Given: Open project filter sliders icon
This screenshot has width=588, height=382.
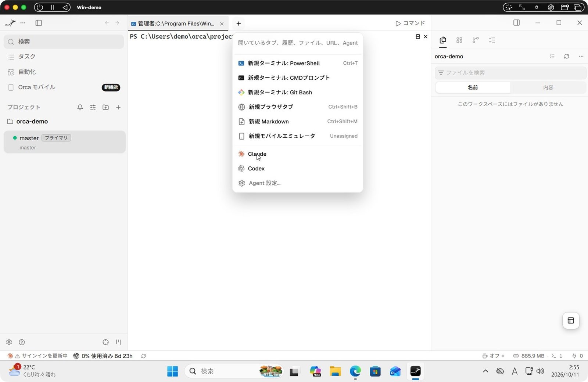Looking at the screenshot, I should (93, 107).
